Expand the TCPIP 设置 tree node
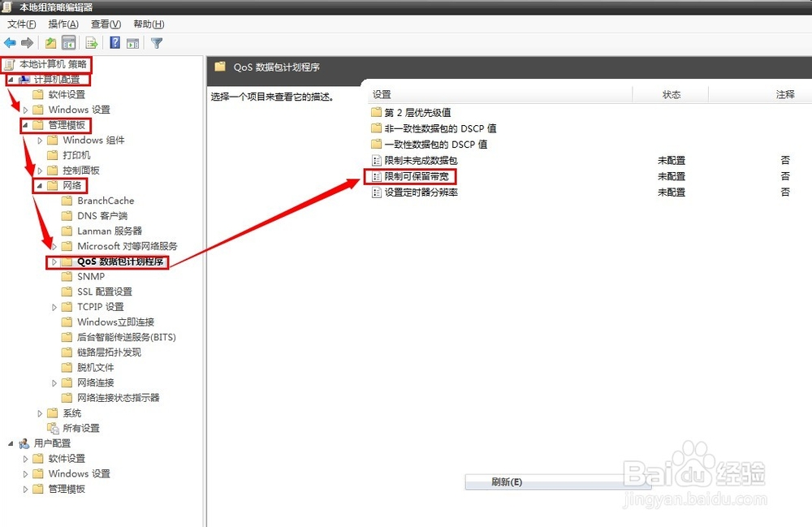Screen dimensions: 812x527 coord(54,307)
